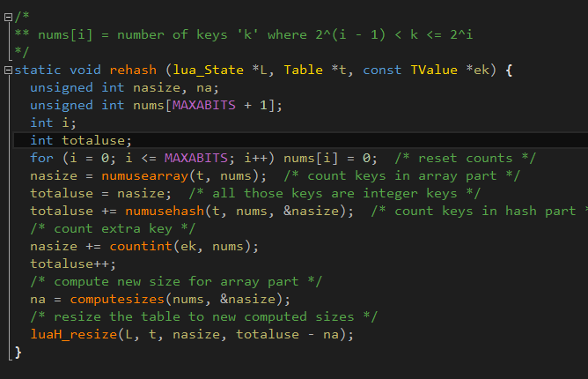Click the 'for' keyword in loop

tap(41, 158)
